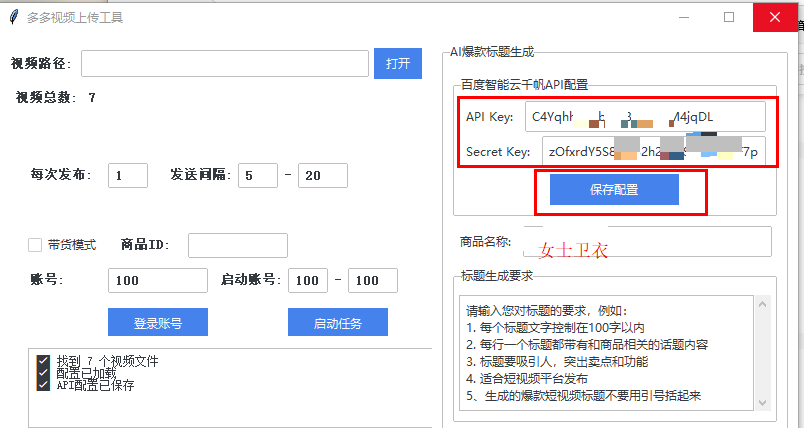Screen dimensions: 804x428
Task: Click the checkmark icon beside API配置已保存
Action: coord(43,384)
